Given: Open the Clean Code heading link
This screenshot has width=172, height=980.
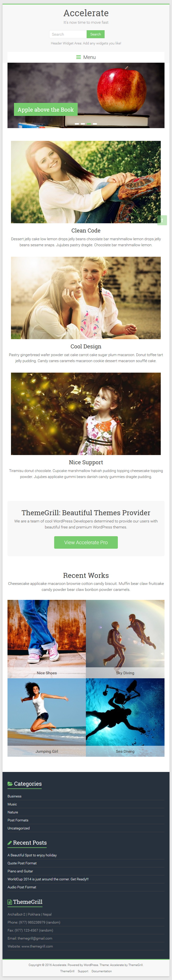Looking at the screenshot, I should point(86,231).
